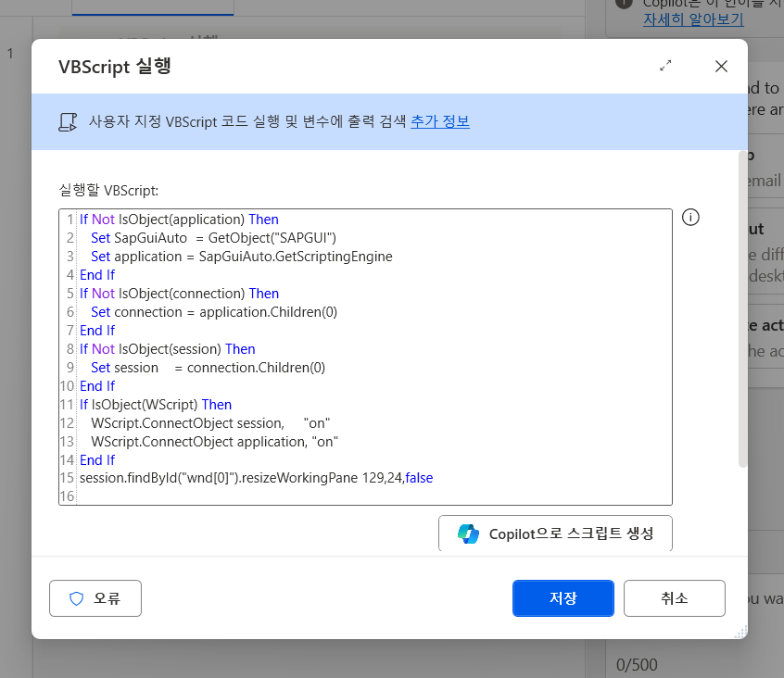
Task: Click the shield icon in the 오류 button
Action: pos(76,598)
